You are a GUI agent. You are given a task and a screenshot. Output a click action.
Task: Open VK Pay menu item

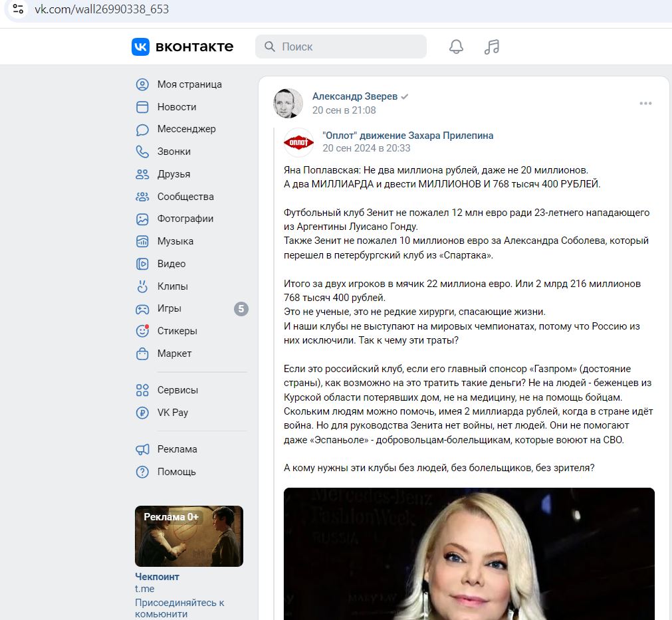pos(173,413)
